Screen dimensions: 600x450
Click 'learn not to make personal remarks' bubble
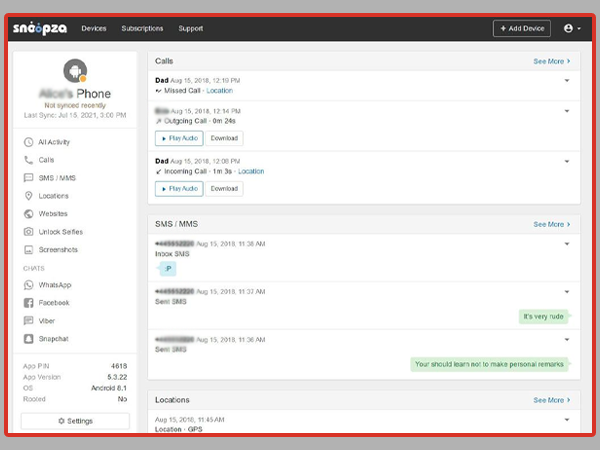pyautogui.click(x=489, y=364)
